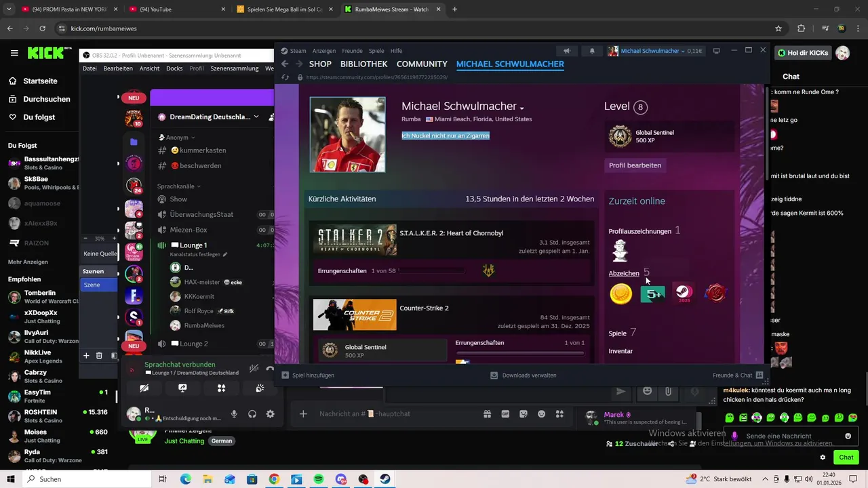Share your screen in Discord

[182, 388]
